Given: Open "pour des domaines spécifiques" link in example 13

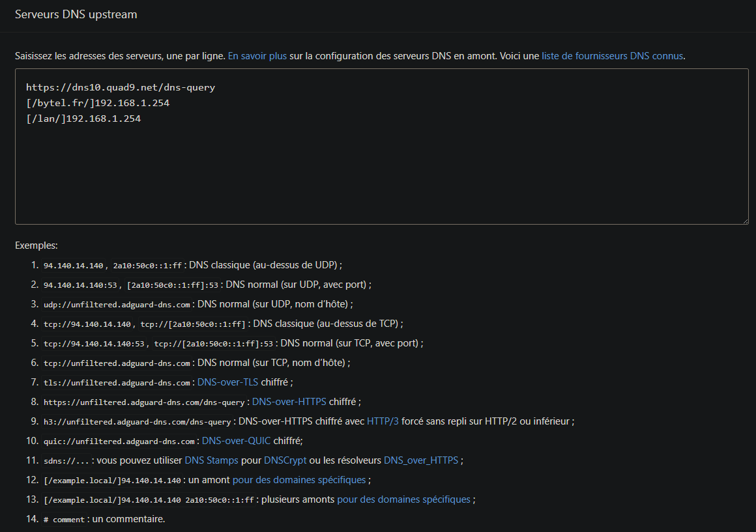Looking at the screenshot, I should 403,499.
